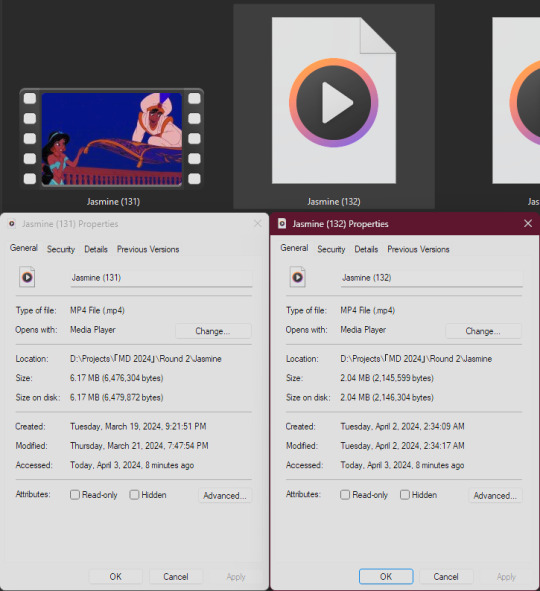The width and height of the screenshot is (540, 591).
Task: Click OK in Jasmine (131) Properties
Action: tap(115, 576)
